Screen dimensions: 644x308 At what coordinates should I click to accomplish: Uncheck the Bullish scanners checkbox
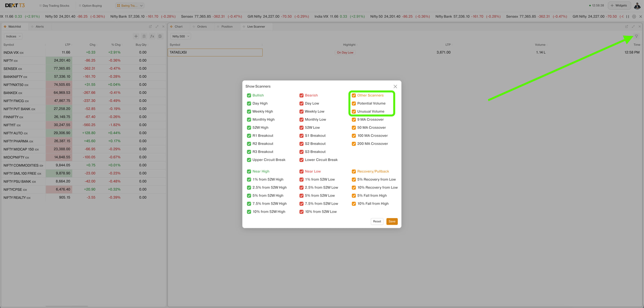pos(249,96)
